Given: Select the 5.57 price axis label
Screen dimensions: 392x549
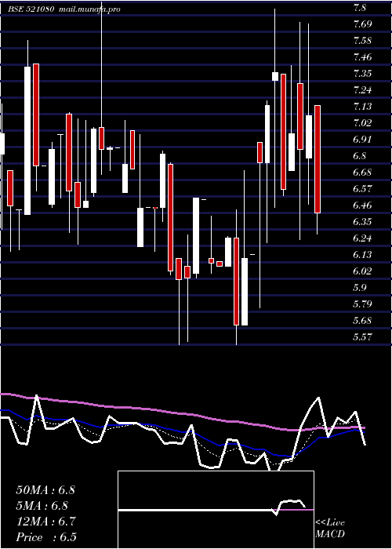Looking at the screenshot, I should 362,336.
